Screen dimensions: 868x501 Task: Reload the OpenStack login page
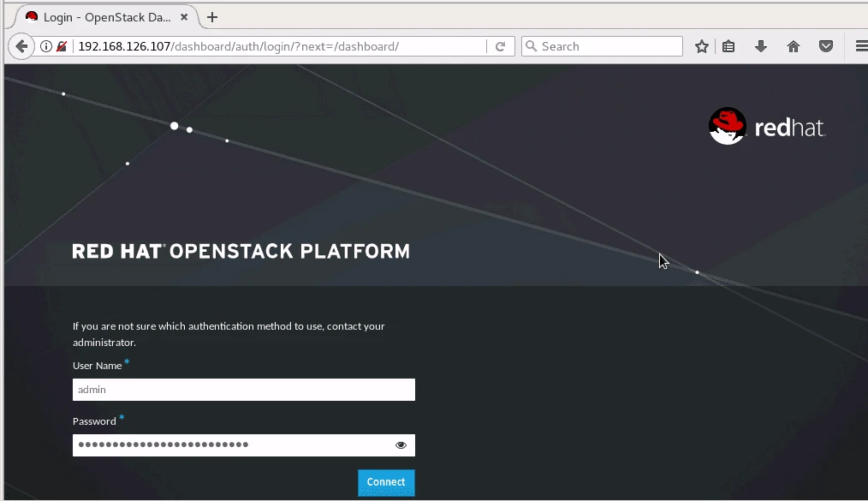pyautogui.click(x=501, y=46)
